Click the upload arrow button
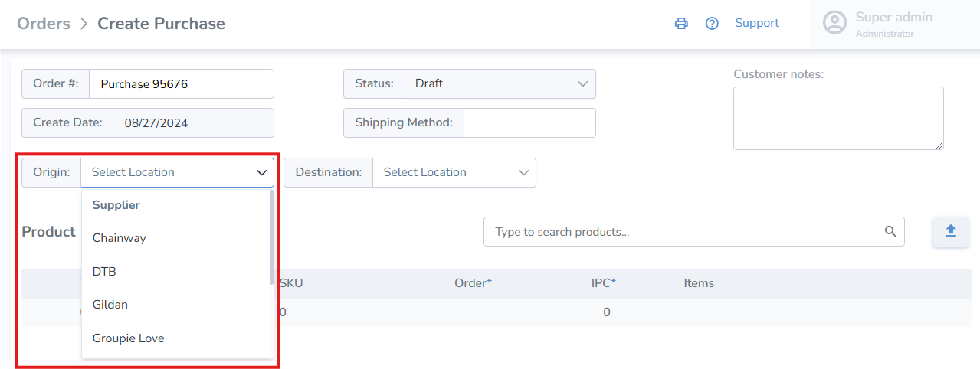Screen dimensions: 980x369 pyautogui.click(x=950, y=231)
